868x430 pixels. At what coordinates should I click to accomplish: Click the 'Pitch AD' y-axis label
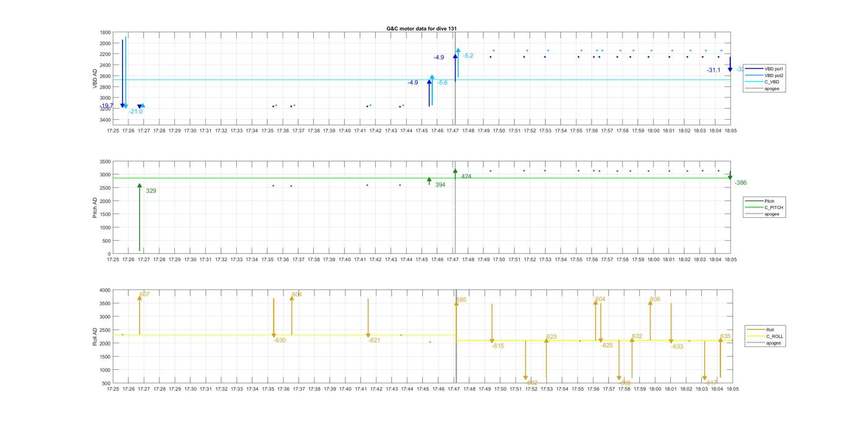[x=95, y=207]
